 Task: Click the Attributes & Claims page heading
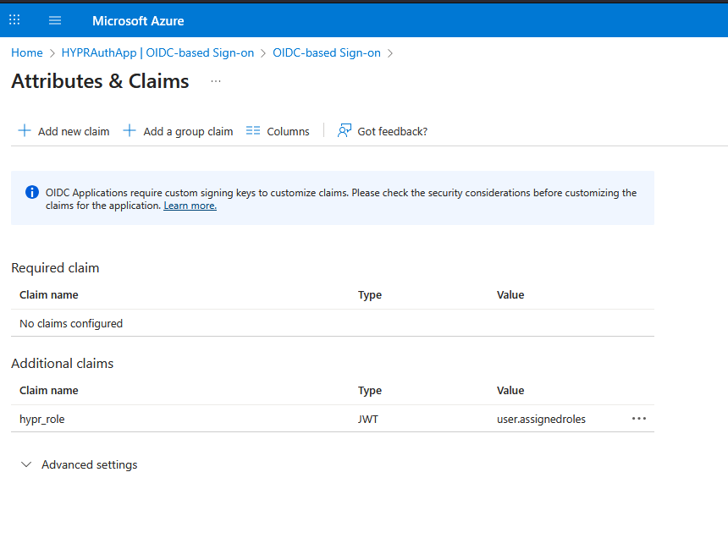click(100, 81)
